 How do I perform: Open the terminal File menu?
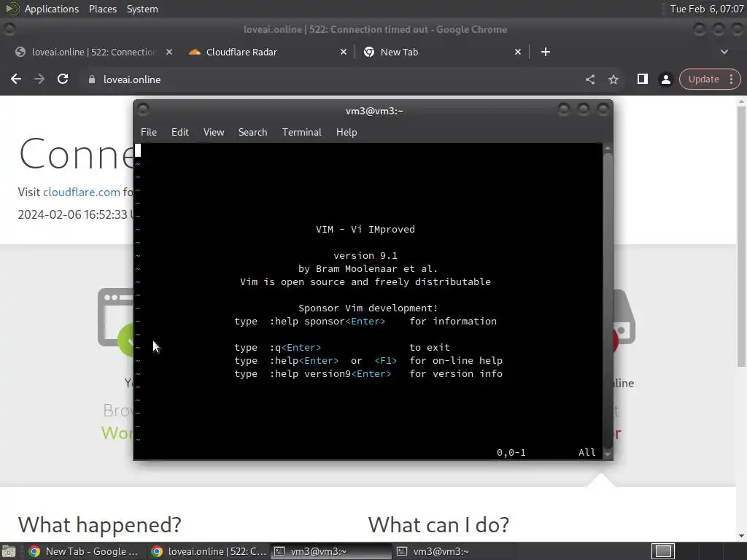tap(149, 132)
